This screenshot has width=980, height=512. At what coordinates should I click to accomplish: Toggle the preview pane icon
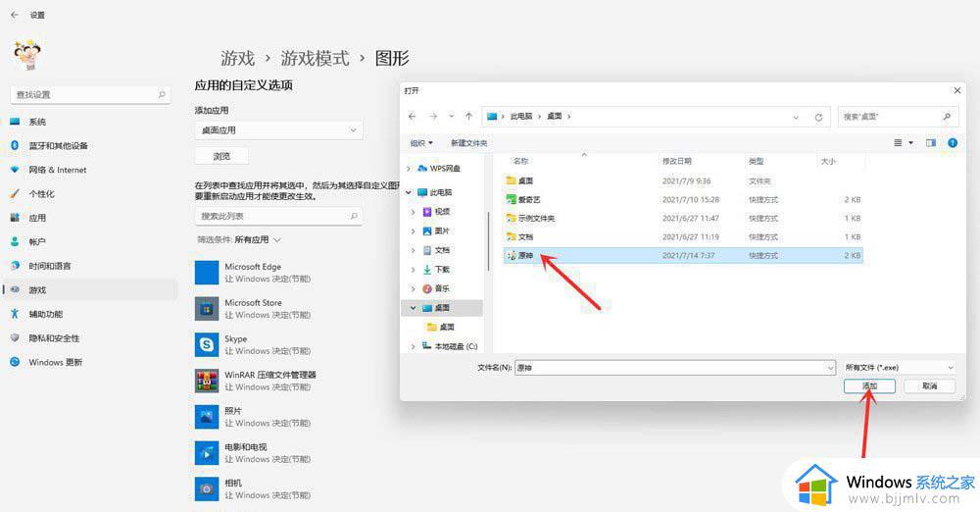(x=931, y=143)
